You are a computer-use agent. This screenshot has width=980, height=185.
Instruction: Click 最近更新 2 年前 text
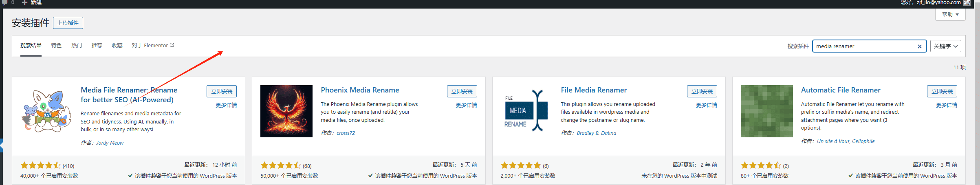coord(695,165)
